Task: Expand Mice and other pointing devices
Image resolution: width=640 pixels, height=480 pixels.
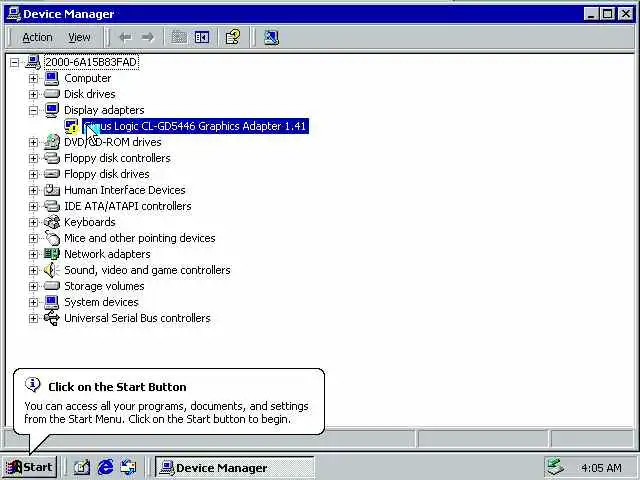Action: [33, 238]
